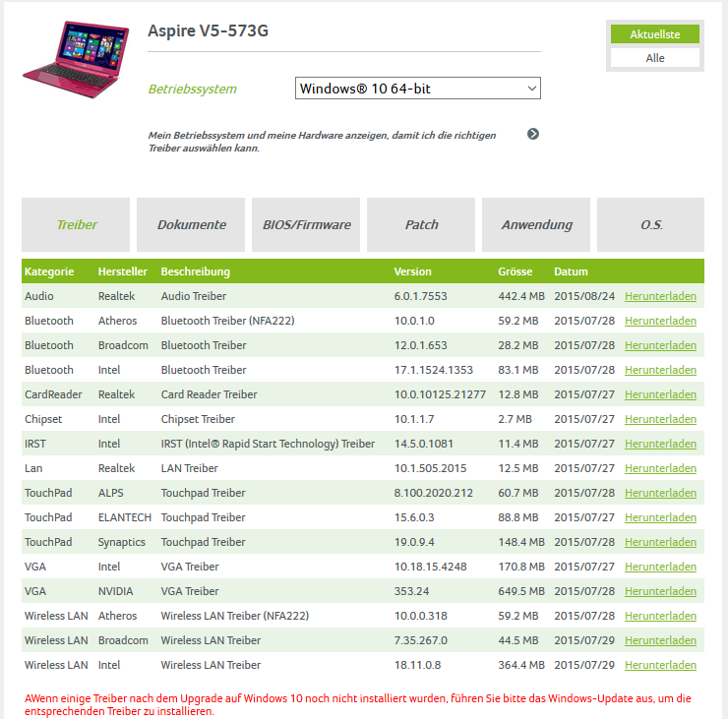This screenshot has width=728, height=719.
Task: Click the Beschreibung column header
Action: click(x=196, y=271)
